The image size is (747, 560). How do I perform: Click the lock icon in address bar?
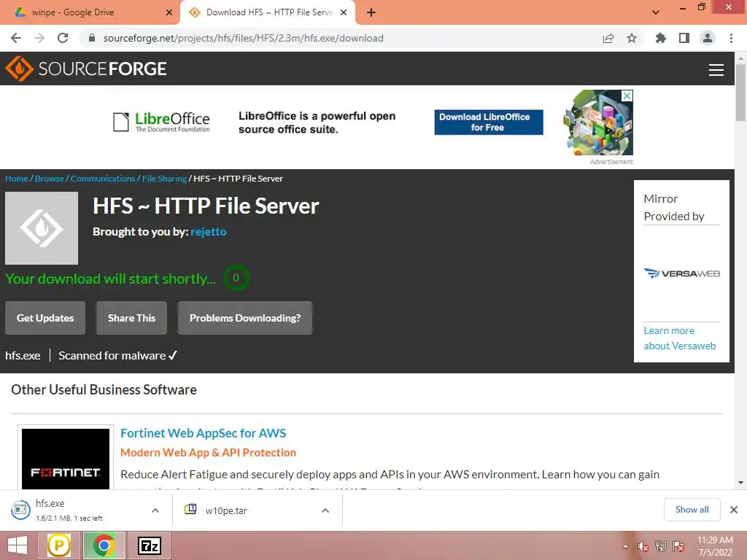pos(92,38)
